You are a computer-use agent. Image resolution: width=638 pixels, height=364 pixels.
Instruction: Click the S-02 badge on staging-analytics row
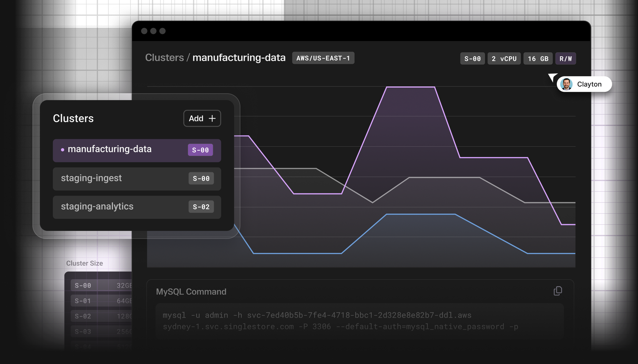click(x=201, y=207)
